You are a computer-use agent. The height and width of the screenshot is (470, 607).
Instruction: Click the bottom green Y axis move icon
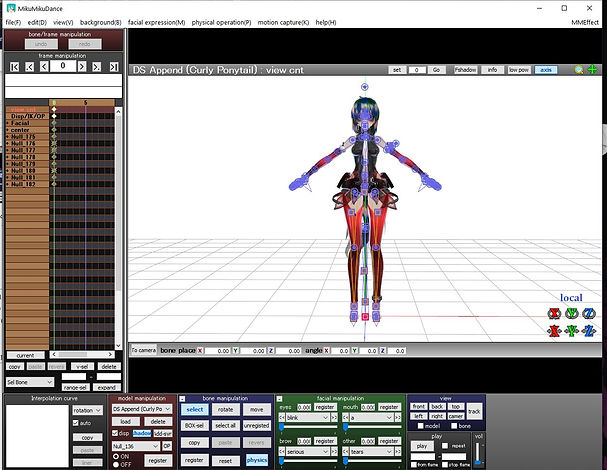[572, 331]
